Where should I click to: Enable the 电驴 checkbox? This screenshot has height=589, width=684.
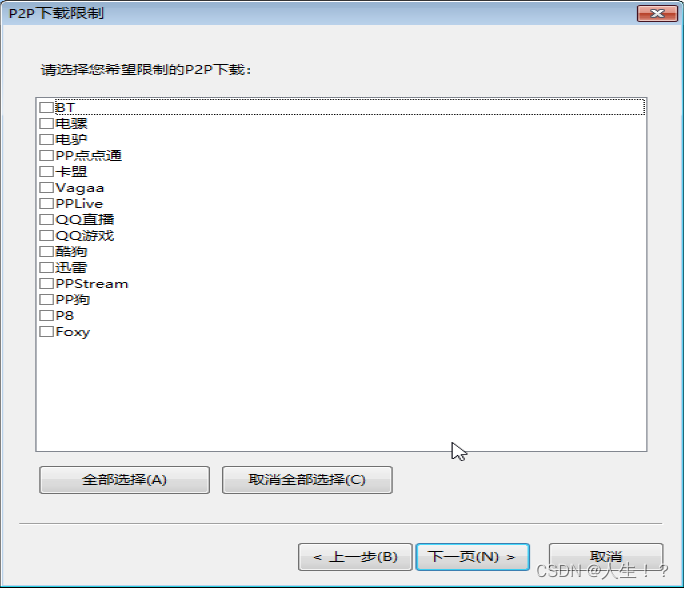[46, 140]
